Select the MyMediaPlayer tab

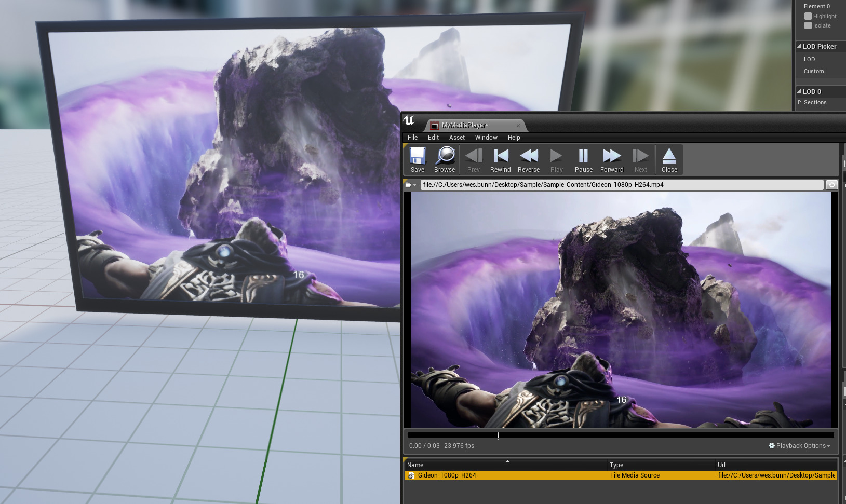click(x=465, y=125)
